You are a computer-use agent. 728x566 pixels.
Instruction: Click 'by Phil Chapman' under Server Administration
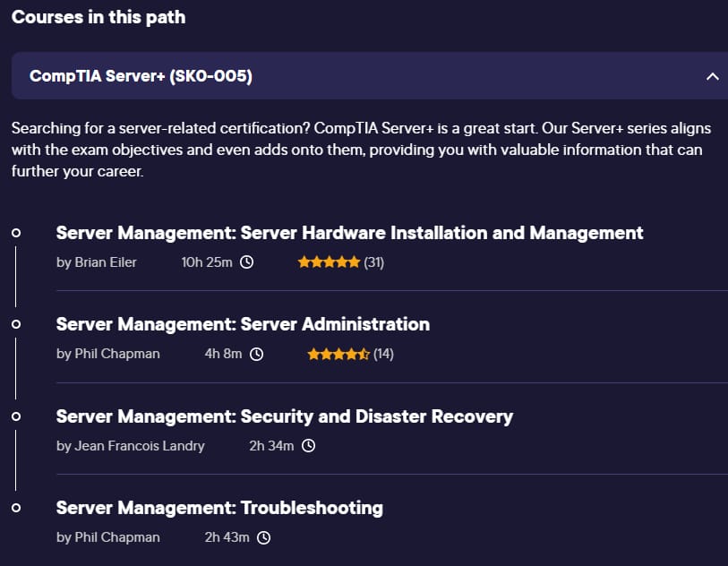tap(108, 354)
